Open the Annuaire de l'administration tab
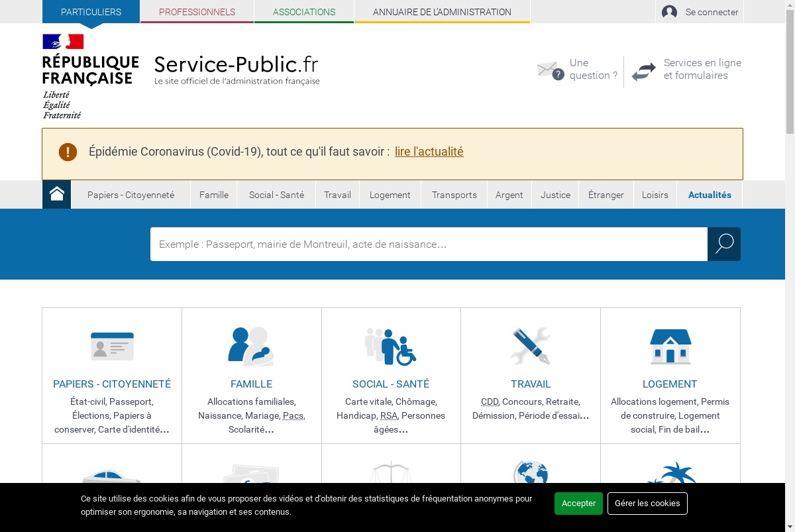The width and height of the screenshot is (795, 532). 442,12
